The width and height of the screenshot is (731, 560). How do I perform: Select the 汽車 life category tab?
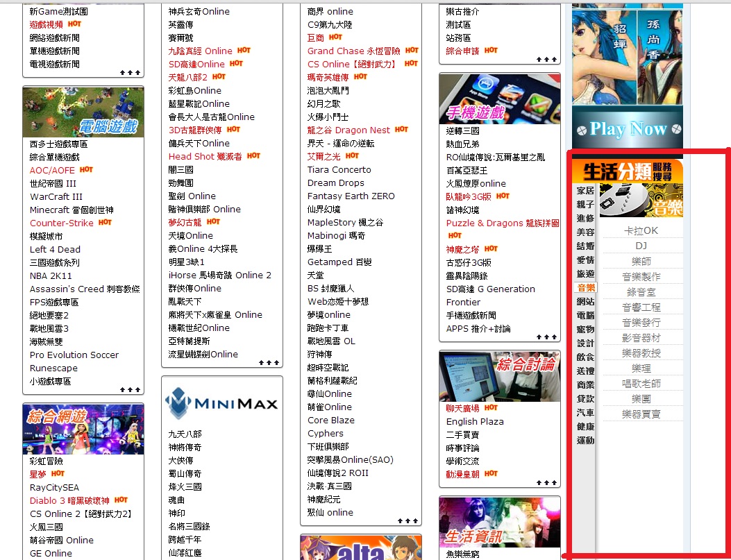click(585, 413)
